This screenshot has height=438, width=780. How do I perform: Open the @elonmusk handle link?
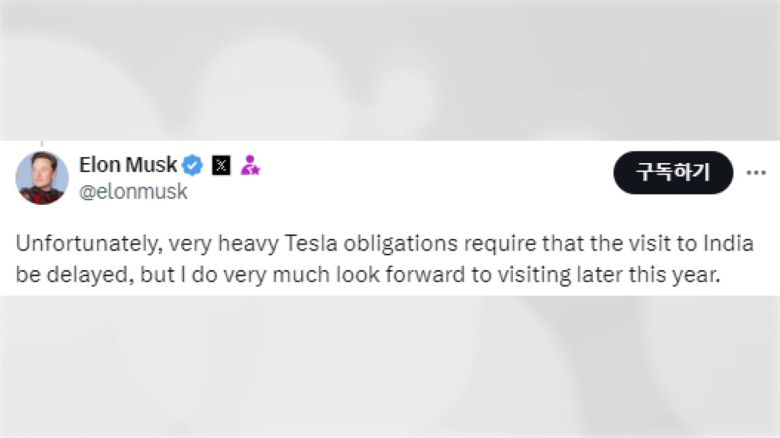pos(133,192)
